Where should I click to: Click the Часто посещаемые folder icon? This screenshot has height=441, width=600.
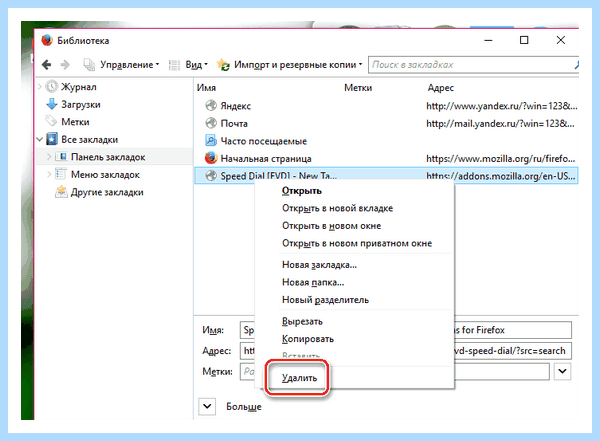211,140
